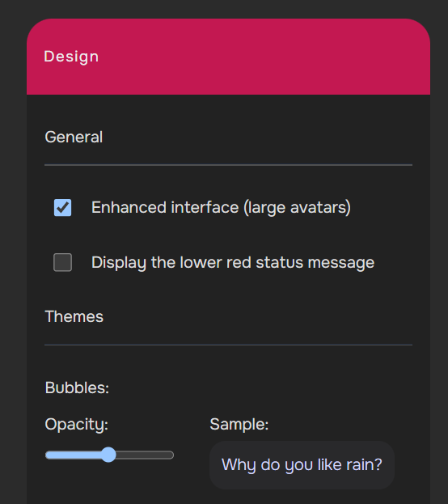The height and width of the screenshot is (504, 448).
Task: Click the divider line under Themes
Action: pyautogui.click(x=228, y=345)
